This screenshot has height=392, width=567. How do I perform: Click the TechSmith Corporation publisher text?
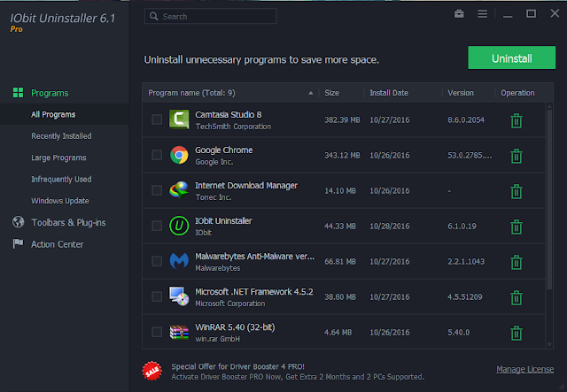coord(233,127)
